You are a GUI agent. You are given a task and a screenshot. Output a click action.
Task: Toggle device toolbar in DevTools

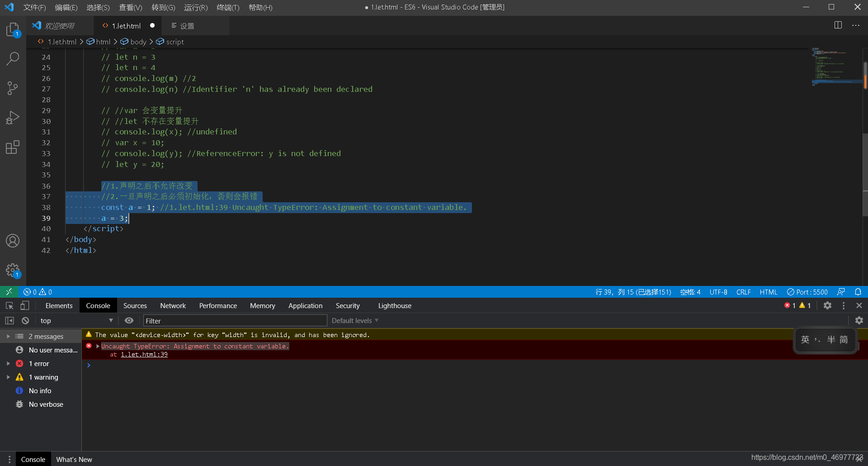point(25,305)
